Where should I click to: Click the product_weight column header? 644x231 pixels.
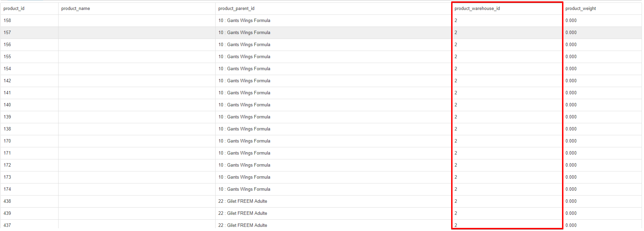click(580, 9)
